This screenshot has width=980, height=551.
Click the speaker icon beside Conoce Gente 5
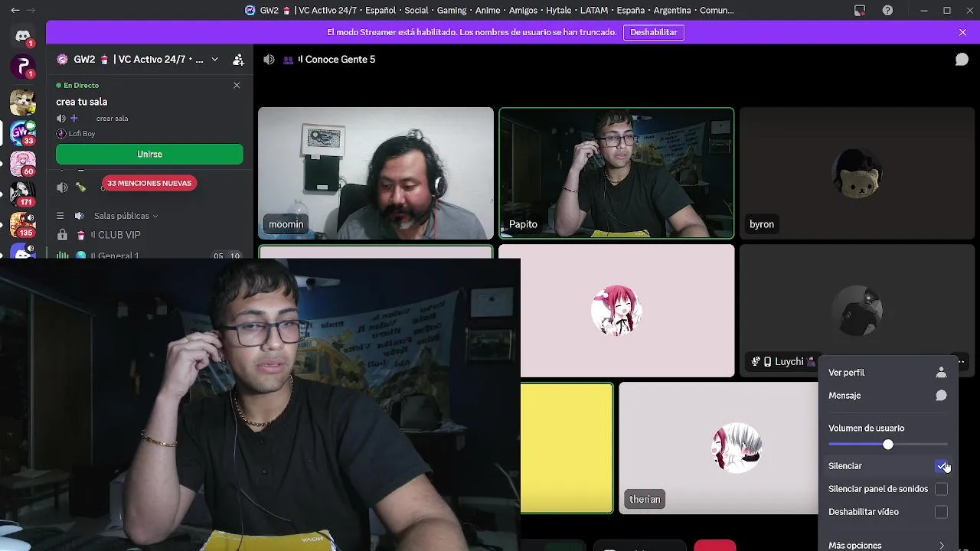269,60
